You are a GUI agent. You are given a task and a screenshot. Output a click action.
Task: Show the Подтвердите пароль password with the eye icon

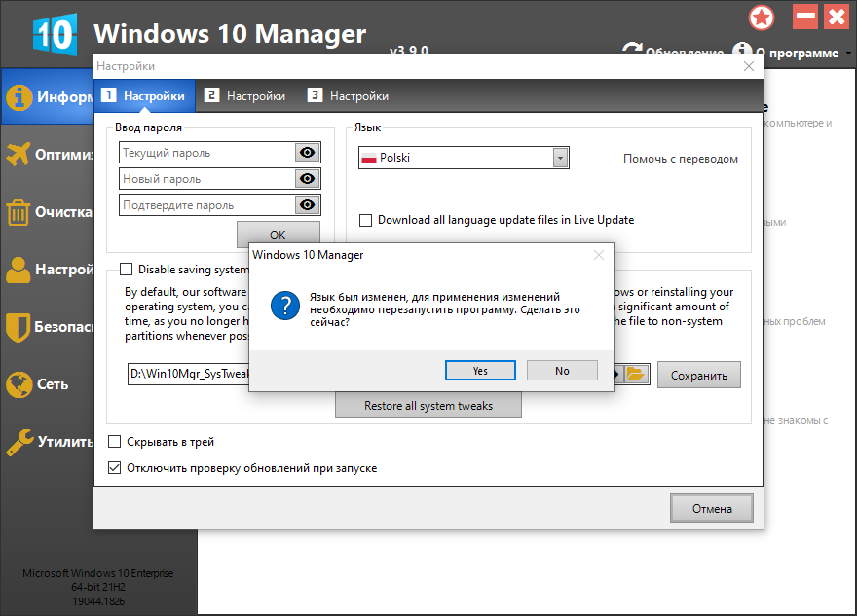(x=307, y=204)
